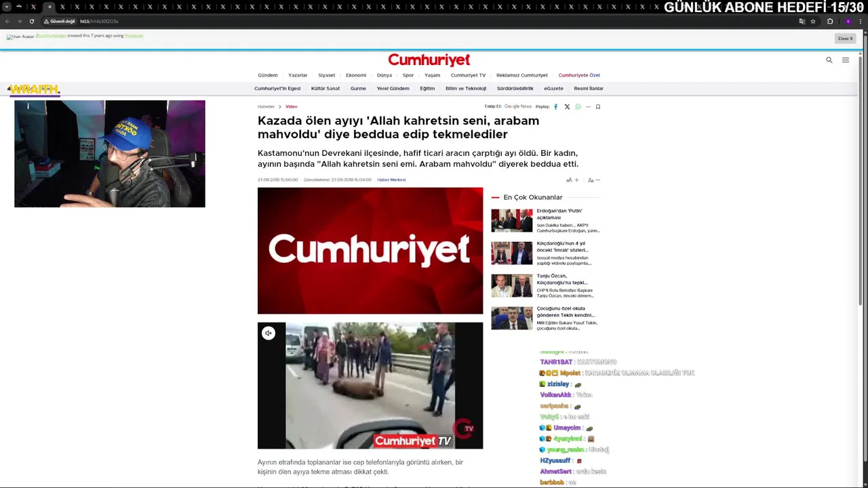The width and height of the screenshot is (868, 488).
Task: Reload the current page
Action: coord(32,21)
